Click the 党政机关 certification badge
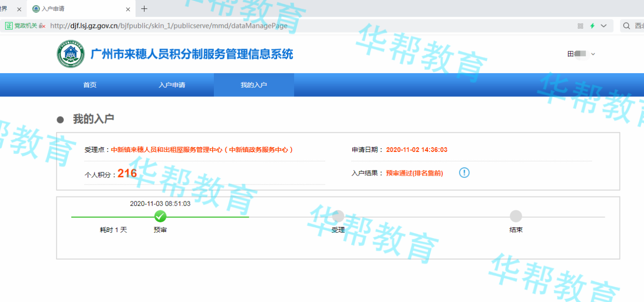The image size is (644, 302). click(x=21, y=26)
